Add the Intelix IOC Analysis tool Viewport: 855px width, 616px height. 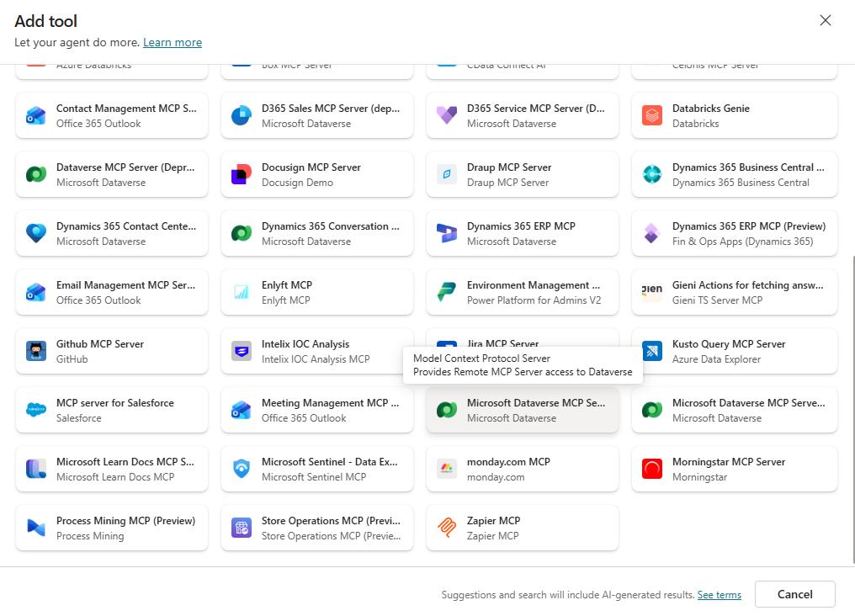[316, 351]
